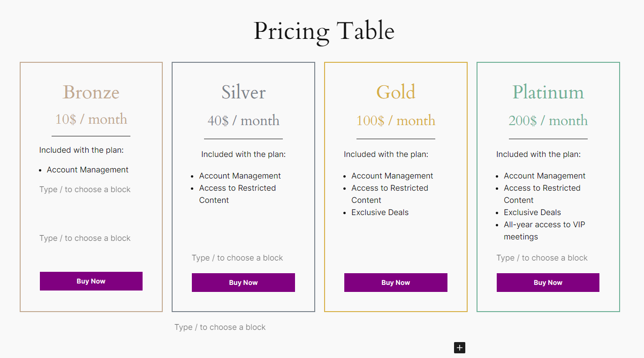Select the Gold plan title
The height and width of the screenshot is (358, 644).
(x=396, y=92)
